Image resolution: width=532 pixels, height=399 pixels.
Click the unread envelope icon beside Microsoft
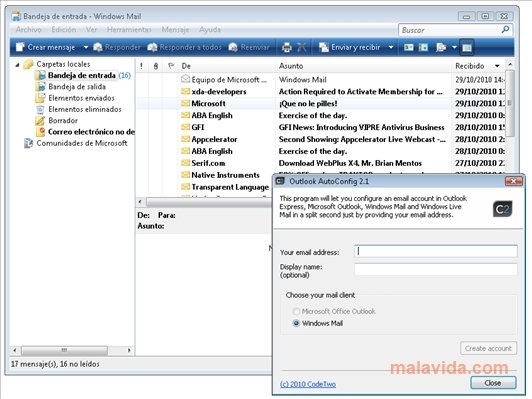pos(185,103)
